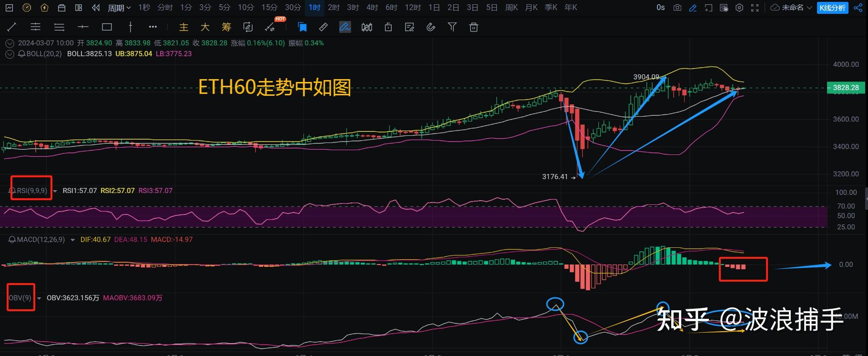The height and width of the screenshot is (356, 868).
Task: Toggle the highlighted pen drawing mode
Action: coord(345,27)
